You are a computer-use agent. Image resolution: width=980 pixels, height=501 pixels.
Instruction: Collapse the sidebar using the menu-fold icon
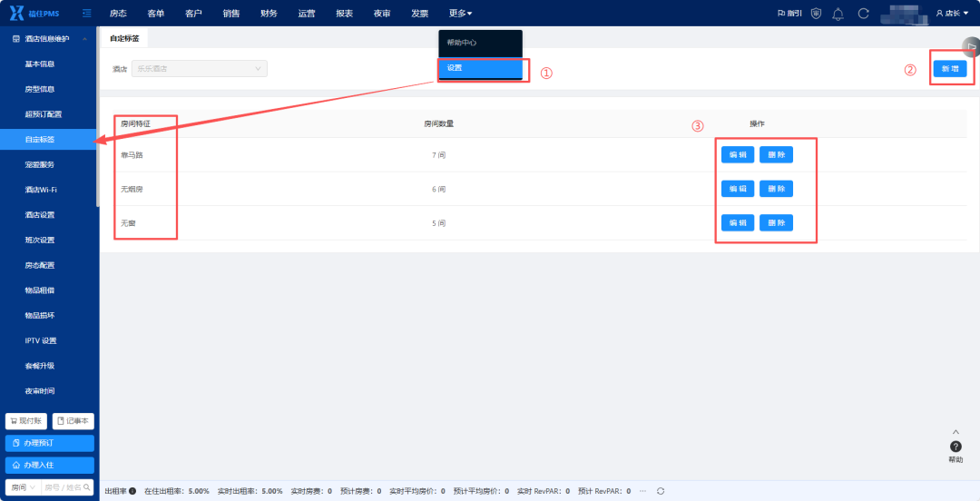tap(87, 13)
